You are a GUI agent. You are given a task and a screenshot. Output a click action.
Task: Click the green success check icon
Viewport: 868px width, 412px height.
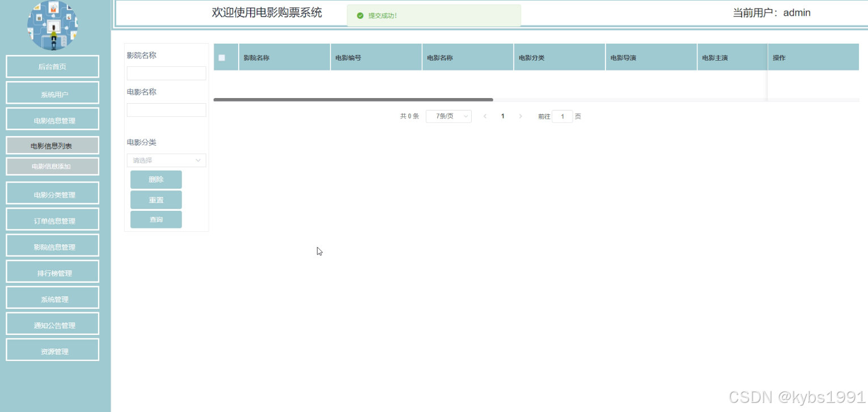click(360, 16)
